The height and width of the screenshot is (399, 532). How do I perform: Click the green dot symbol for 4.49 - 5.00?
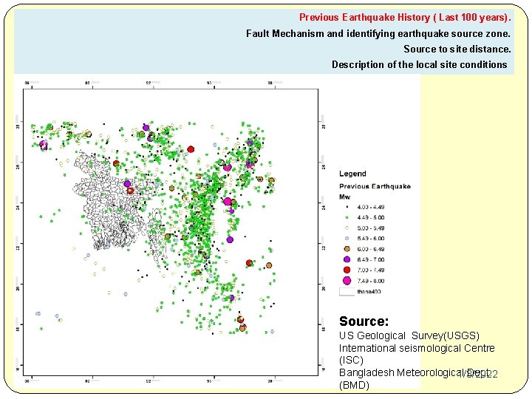pyautogui.click(x=347, y=217)
